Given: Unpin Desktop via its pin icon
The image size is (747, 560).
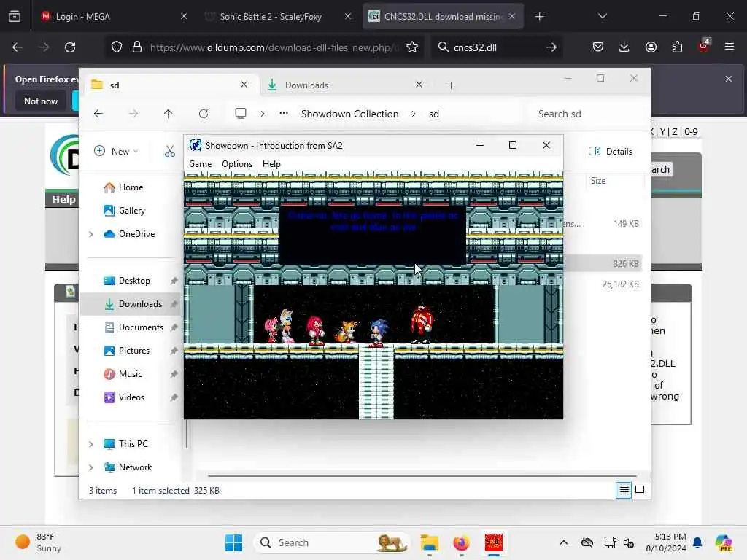Looking at the screenshot, I should tap(174, 281).
